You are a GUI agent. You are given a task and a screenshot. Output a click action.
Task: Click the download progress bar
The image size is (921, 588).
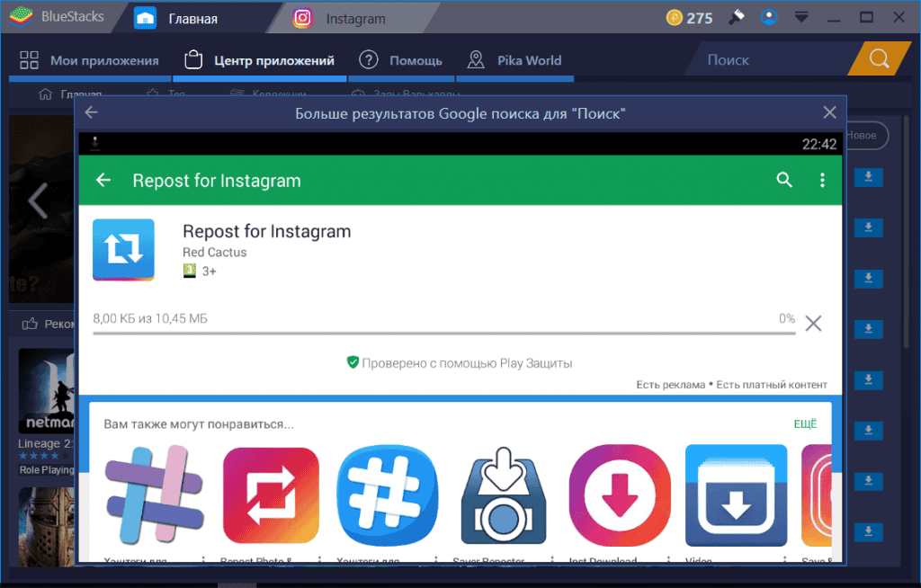(x=444, y=333)
